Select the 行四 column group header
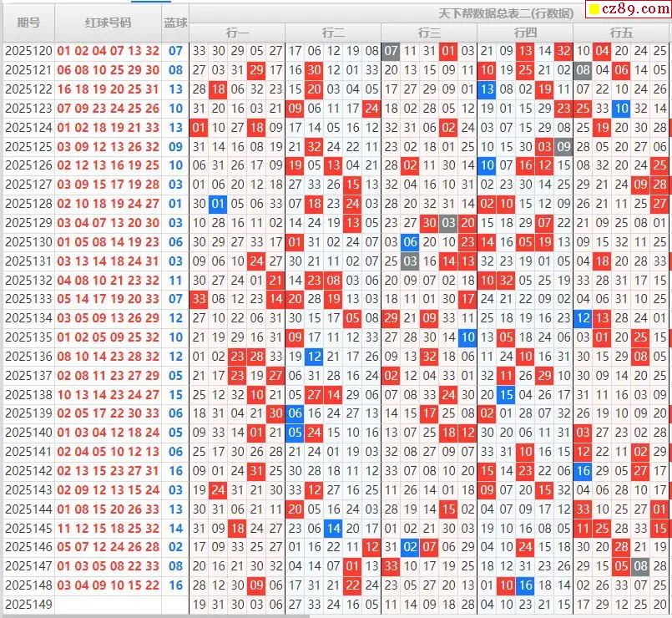 click(x=525, y=33)
